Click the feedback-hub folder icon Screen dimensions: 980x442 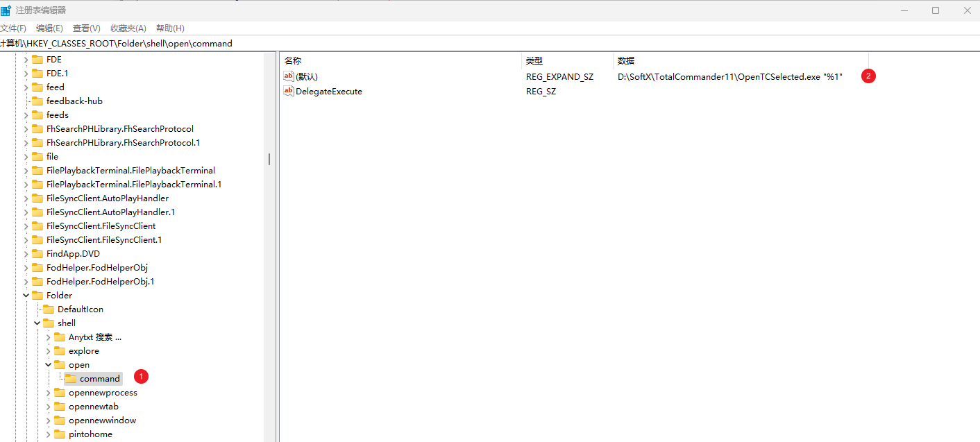[37, 101]
